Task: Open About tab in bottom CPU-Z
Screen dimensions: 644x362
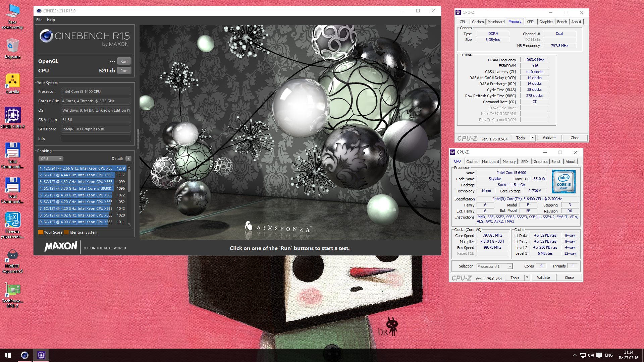Action: click(571, 162)
